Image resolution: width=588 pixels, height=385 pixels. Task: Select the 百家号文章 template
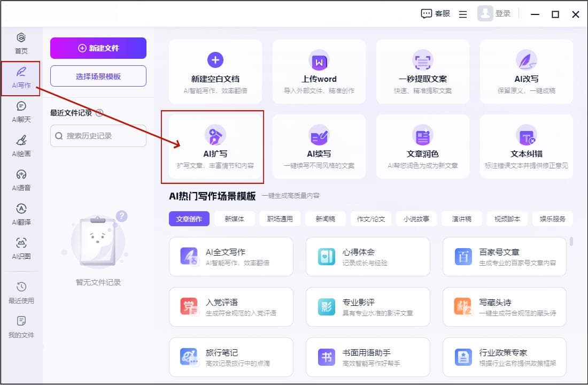[x=505, y=257]
